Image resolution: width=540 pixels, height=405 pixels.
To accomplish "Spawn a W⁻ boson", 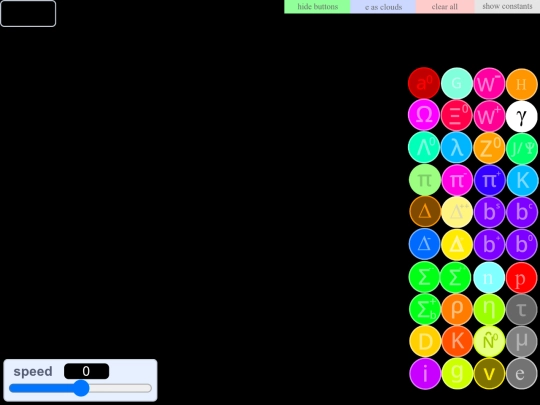I will [489, 83].
